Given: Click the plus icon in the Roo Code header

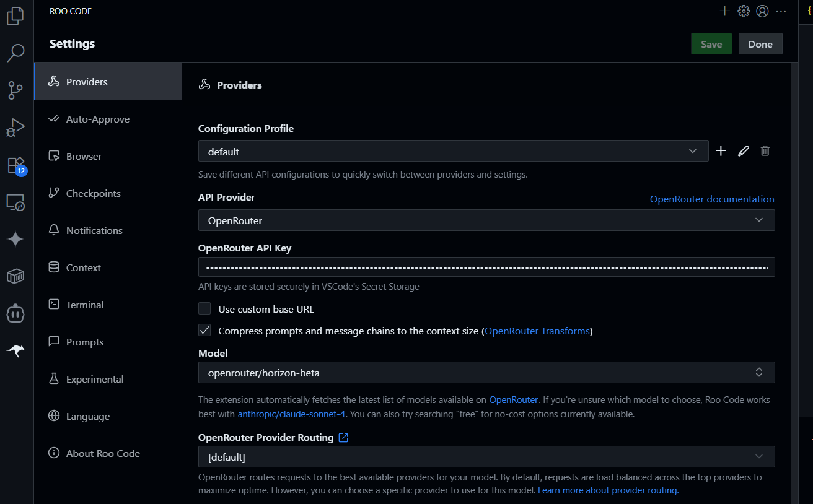Looking at the screenshot, I should tap(724, 11).
